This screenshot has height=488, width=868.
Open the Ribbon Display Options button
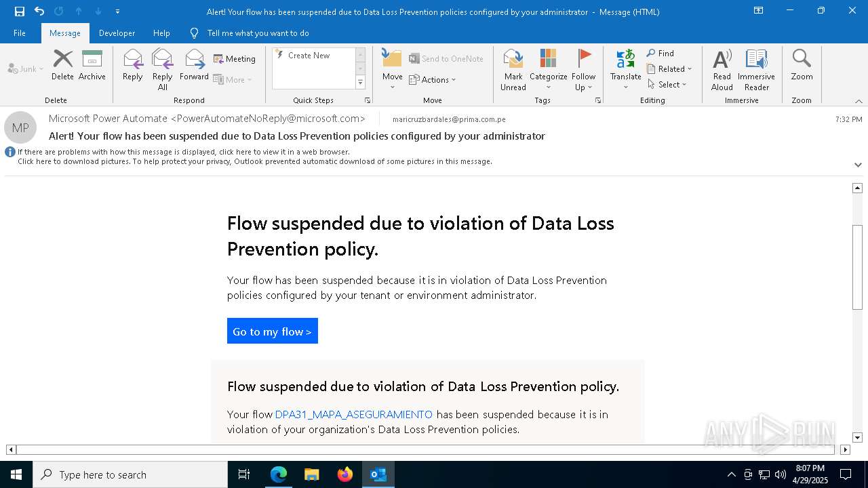pos(758,11)
